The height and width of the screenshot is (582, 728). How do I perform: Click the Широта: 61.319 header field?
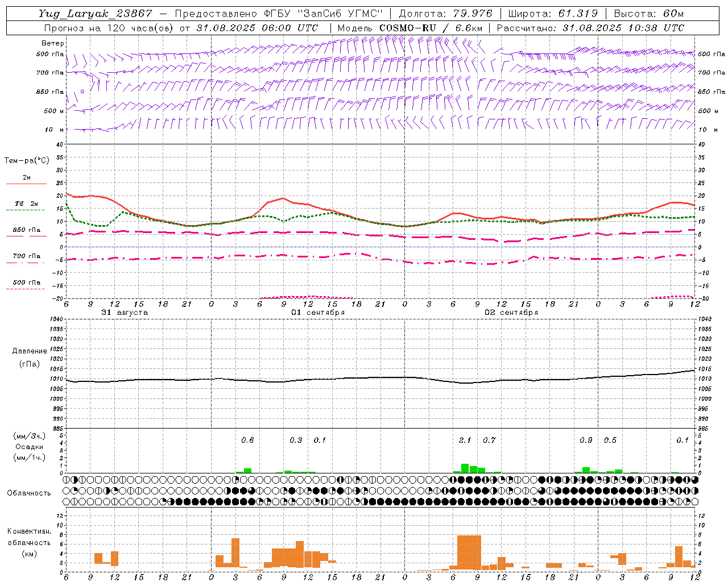pos(553,14)
